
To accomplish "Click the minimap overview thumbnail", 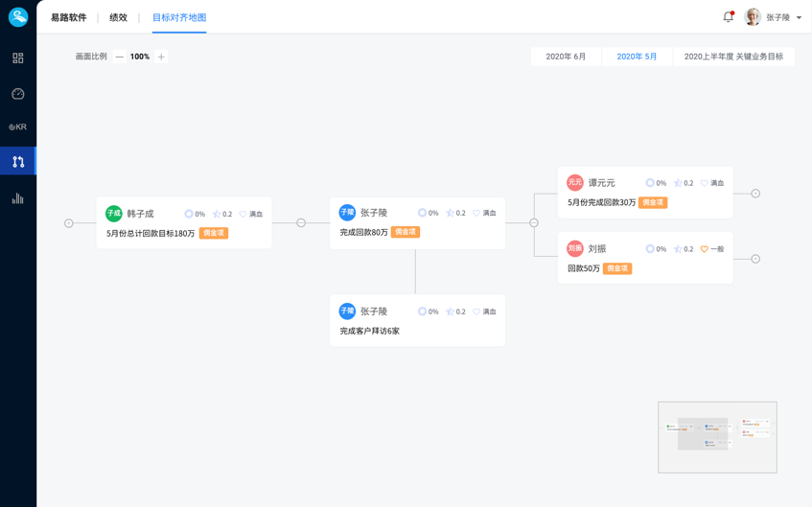I will coord(717,437).
